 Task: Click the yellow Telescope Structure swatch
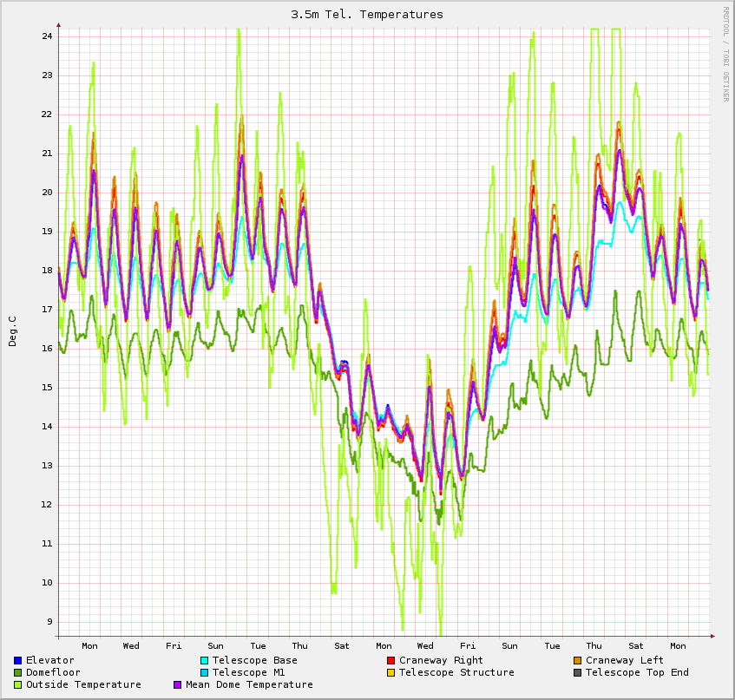pos(390,673)
